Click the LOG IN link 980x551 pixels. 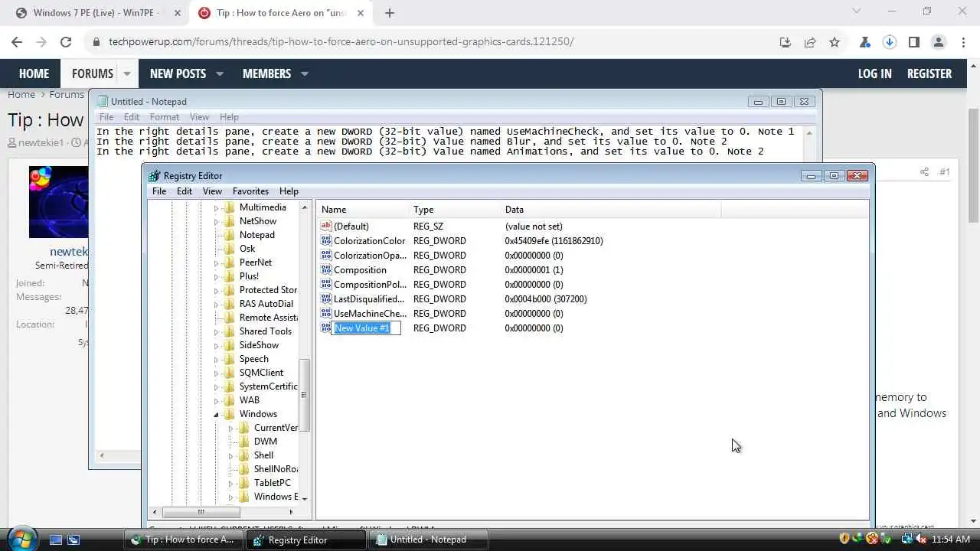[874, 73]
